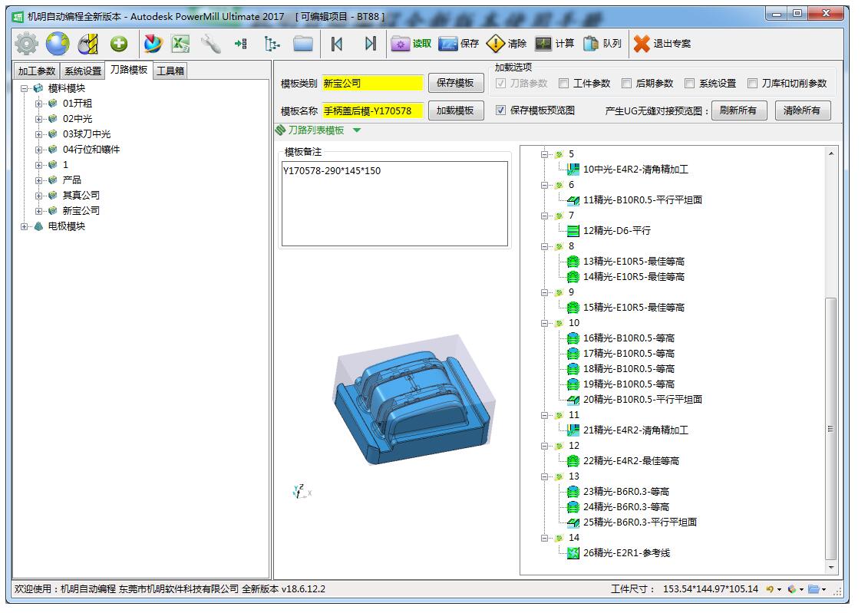Select the 刀路模板 tab
Image resolution: width=868 pixels, height=613 pixels.
pyautogui.click(x=128, y=70)
